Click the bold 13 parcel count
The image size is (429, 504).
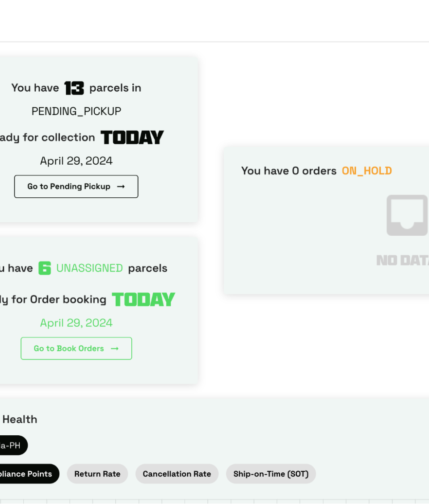click(74, 88)
